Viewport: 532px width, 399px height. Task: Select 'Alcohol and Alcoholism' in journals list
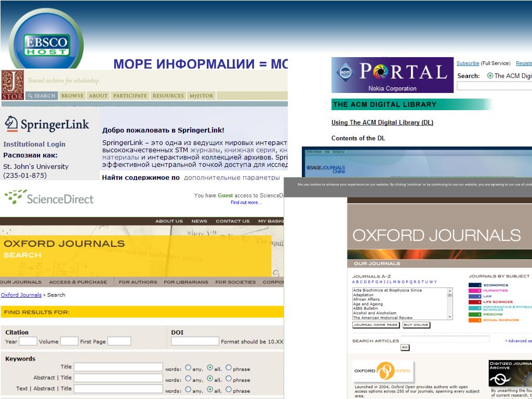click(x=375, y=313)
